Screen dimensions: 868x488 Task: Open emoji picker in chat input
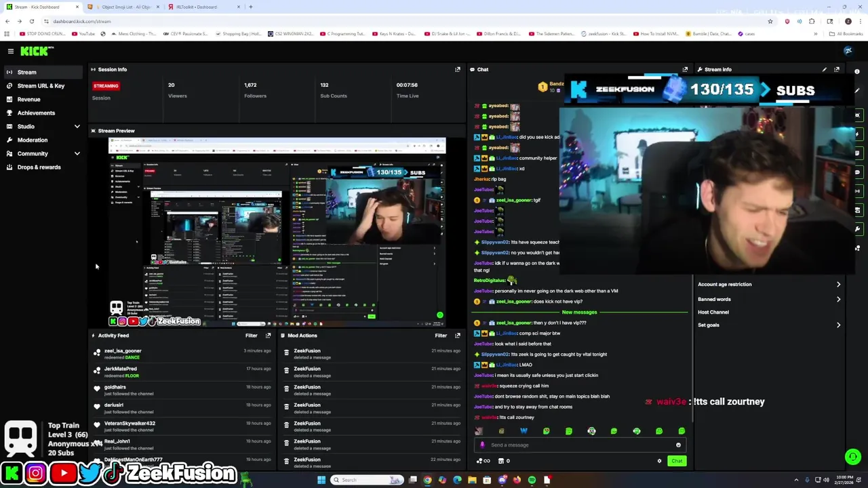pyautogui.click(x=678, y=445)
